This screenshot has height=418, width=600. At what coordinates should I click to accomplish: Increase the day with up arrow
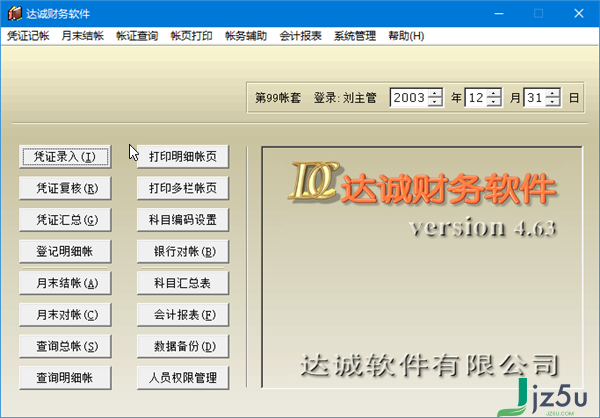[553, 93]
